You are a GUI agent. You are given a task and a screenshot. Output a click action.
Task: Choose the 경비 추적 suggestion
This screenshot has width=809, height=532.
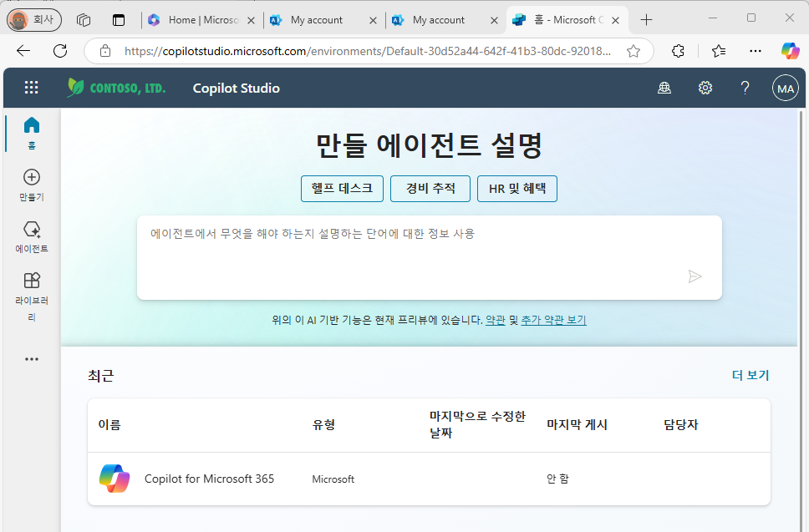pos(430,189)
